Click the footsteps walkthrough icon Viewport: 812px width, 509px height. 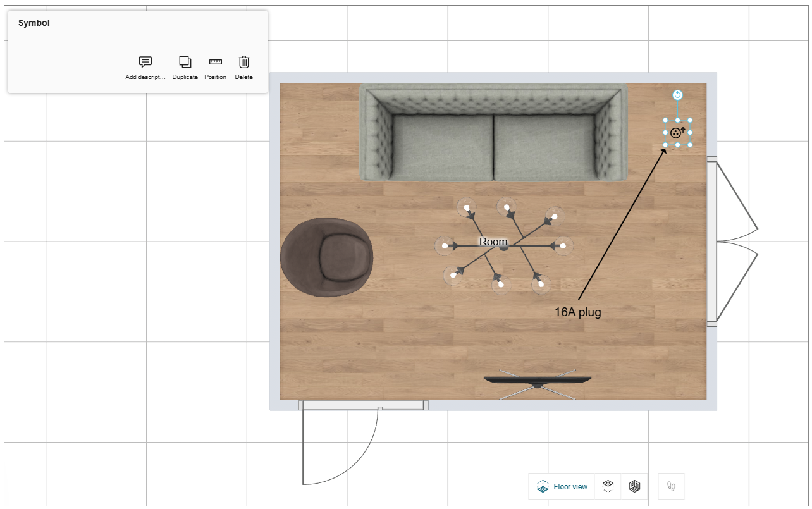pos(671,486)
